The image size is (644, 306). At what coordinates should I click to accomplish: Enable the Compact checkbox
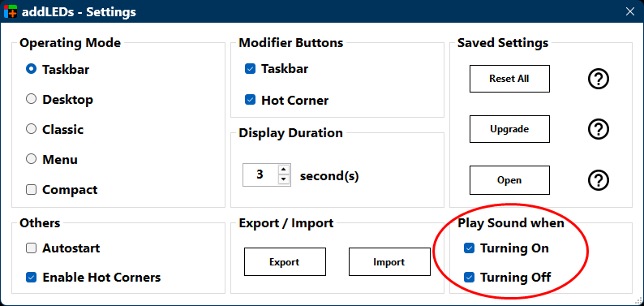click(x=31, y=189)
